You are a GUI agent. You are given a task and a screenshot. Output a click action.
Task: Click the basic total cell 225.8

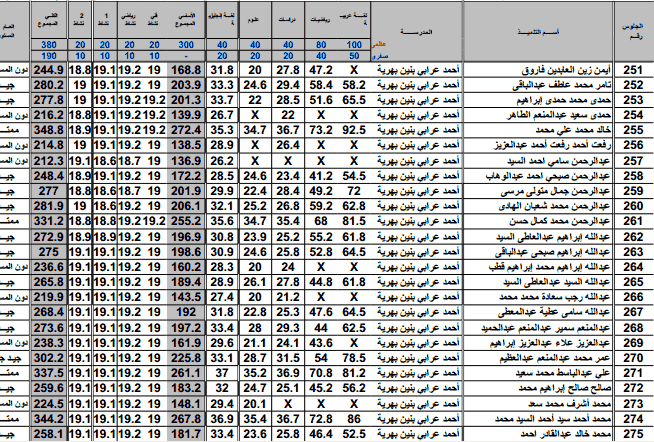pos(186,358)
